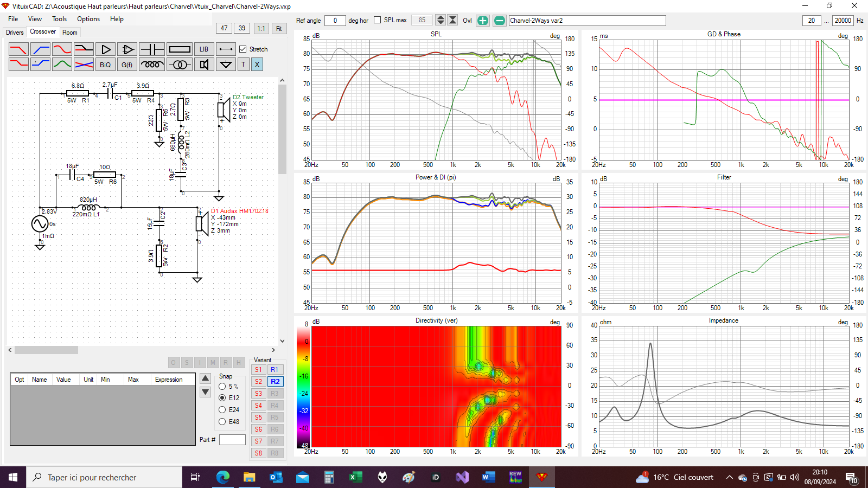Screen dimensions: 868x488
Task: Add a resistor component to schematic
Action: (x=180, y=49)
